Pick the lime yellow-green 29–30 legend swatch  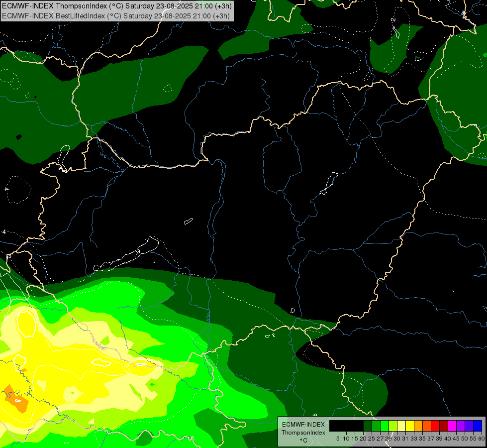coord(393,426)
